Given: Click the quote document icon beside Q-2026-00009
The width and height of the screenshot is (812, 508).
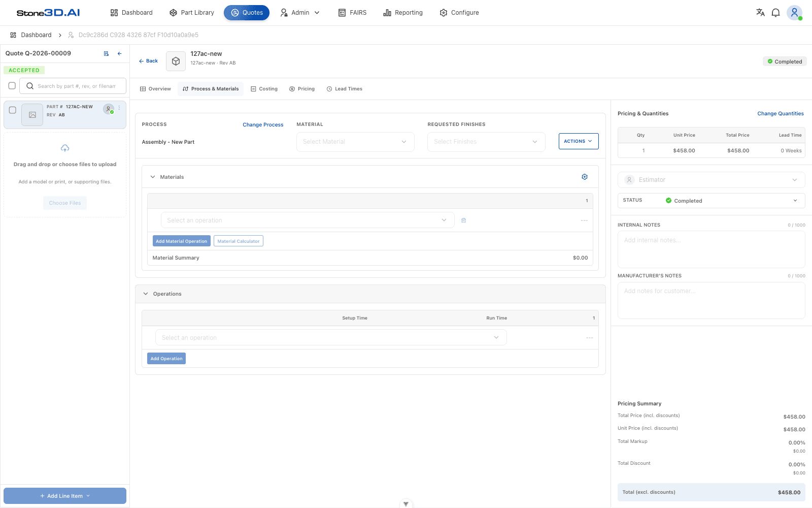Looking at the screenshot, I should tap(106, 53).
